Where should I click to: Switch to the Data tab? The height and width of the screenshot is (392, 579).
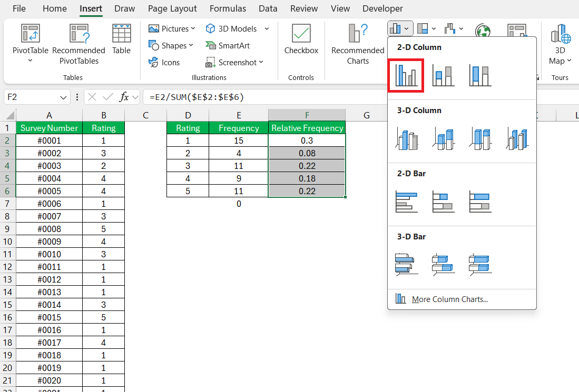pos(268,8)
